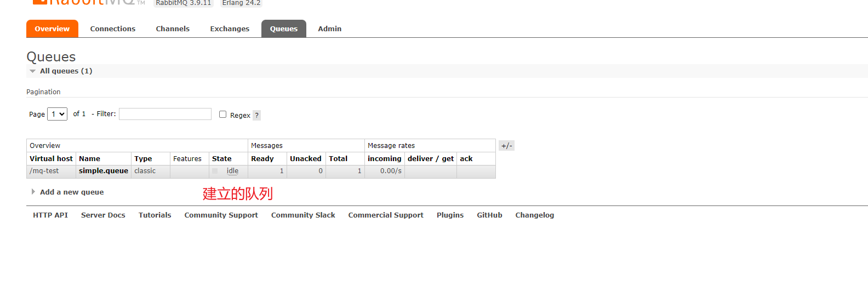Screen dimensions: 868x297
Task: Open the simple.queue queue link
Action: pyautogui.click(x=104, y=171)
